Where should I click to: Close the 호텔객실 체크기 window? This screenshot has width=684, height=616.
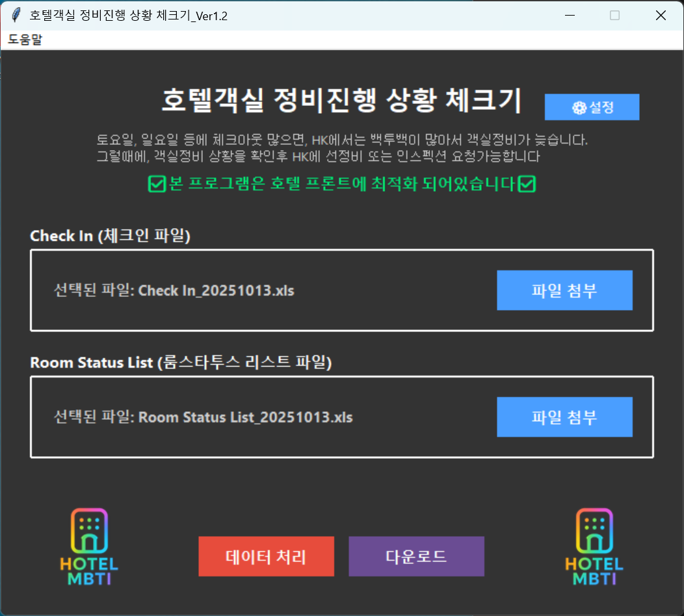pyautogui.click(x=661, y=16)
